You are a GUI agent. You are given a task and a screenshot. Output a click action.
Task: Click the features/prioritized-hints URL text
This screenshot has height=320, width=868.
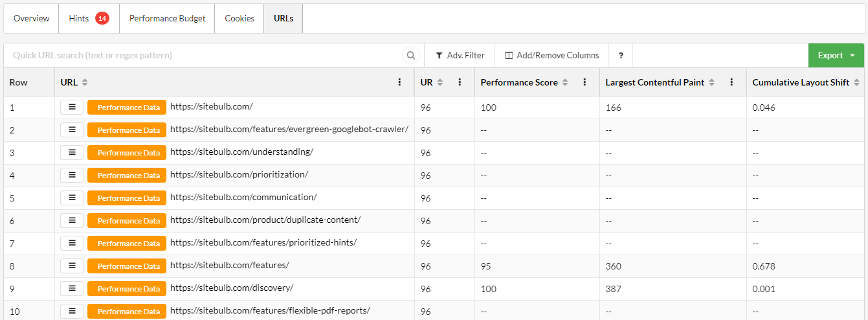coord(263,242)
